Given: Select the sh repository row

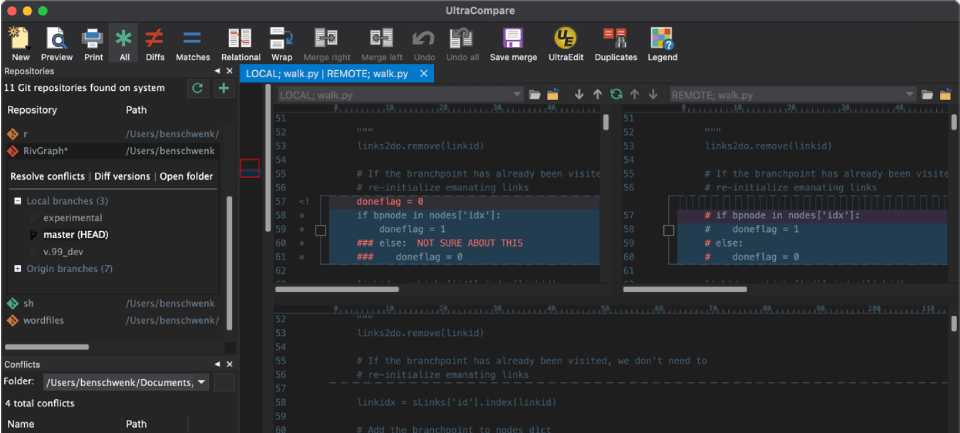Looking at the screenshot, I should coord(113,303).
